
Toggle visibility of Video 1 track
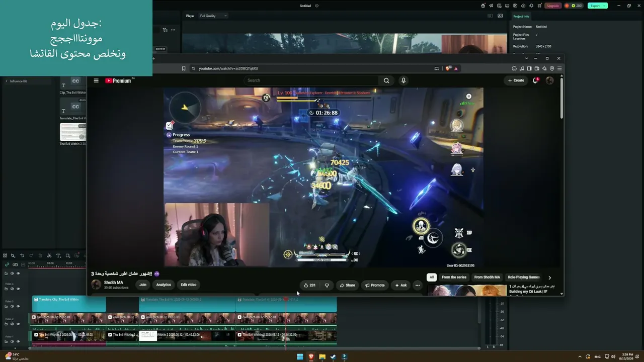pos(18,341)
